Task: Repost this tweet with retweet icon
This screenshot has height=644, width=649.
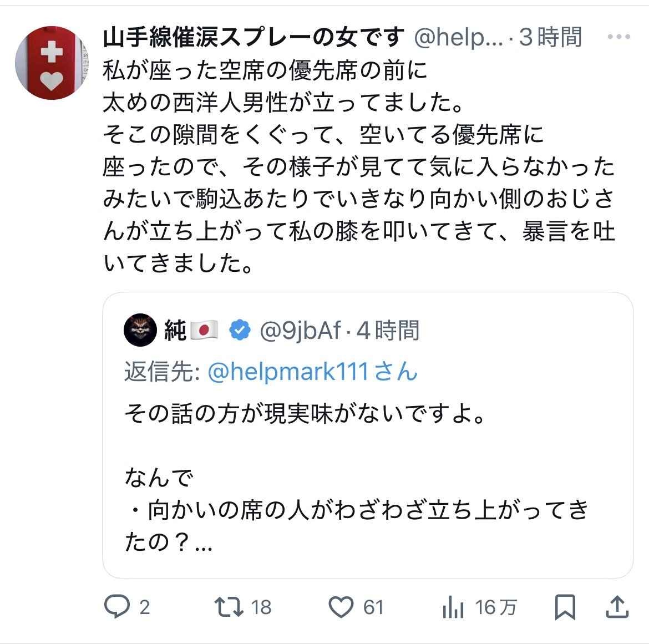Action: [230, 607]
